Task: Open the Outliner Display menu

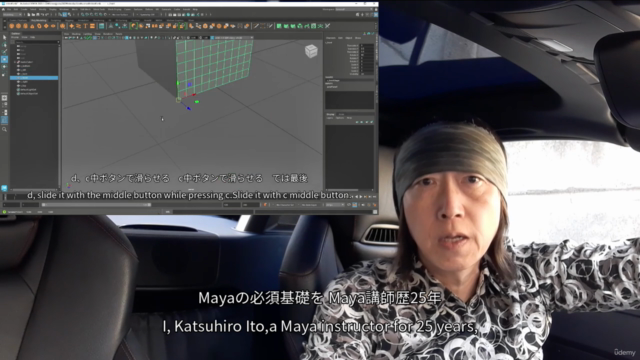Action: point(15,37)
